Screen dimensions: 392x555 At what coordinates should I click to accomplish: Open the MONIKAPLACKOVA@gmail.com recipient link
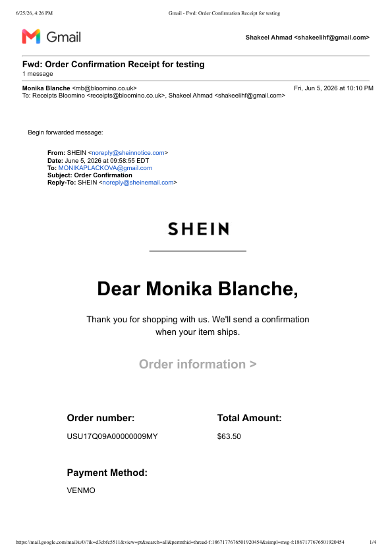point(105,168)
